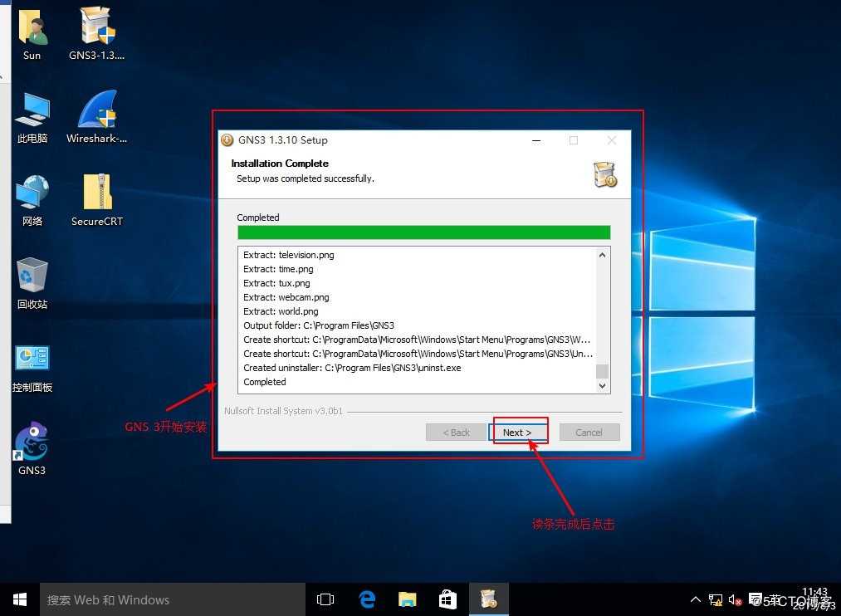Close the GNS3 Setup window
This screenshot has width=841, height=616.
[x=611, y=140]
